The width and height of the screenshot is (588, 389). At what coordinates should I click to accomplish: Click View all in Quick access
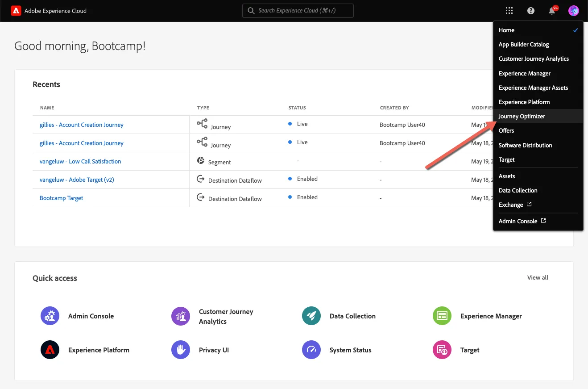point(538,277)
